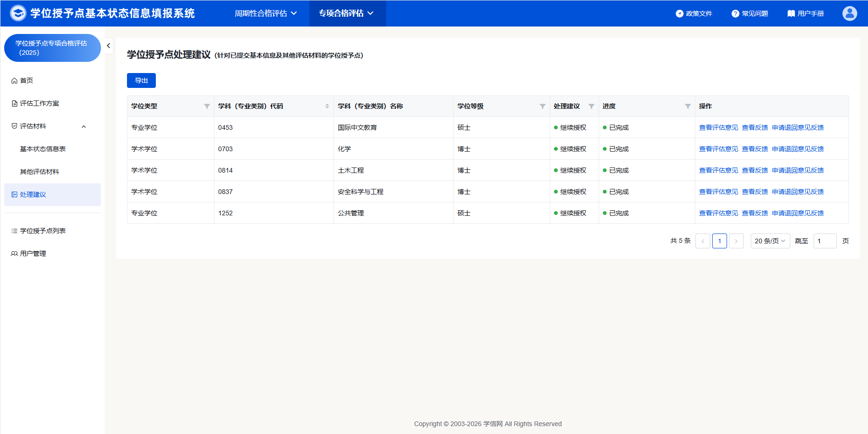
Task: View 查看评估意见 for 国际中文教育 row
Action: pyautogui.click(x=718, y=127)
